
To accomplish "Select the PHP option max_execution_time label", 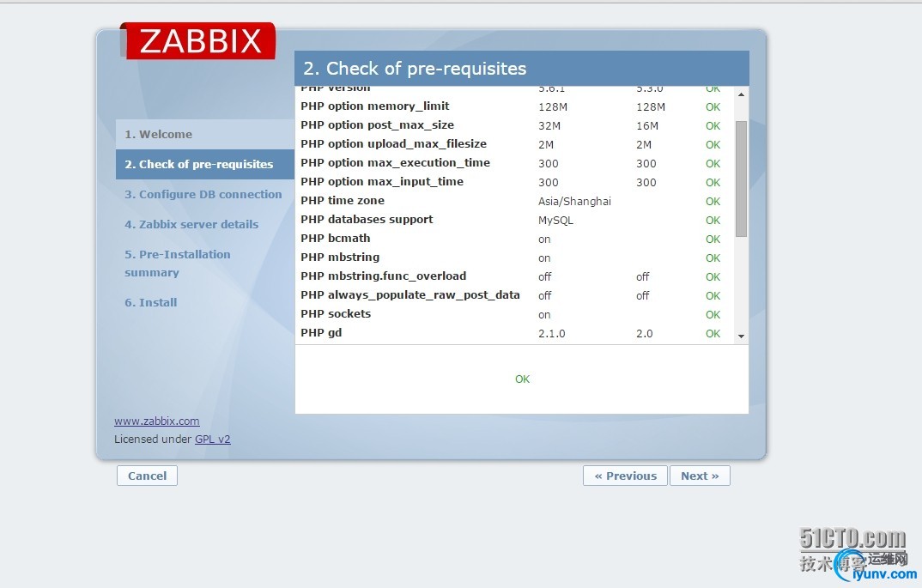I will click(395, 163).
